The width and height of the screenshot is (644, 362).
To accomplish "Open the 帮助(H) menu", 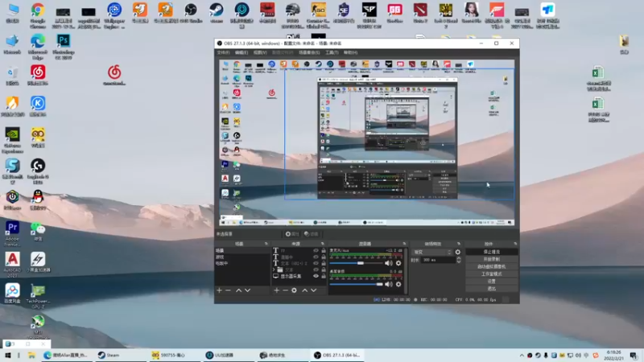I will pyautogui.click(x=350, y=52).
